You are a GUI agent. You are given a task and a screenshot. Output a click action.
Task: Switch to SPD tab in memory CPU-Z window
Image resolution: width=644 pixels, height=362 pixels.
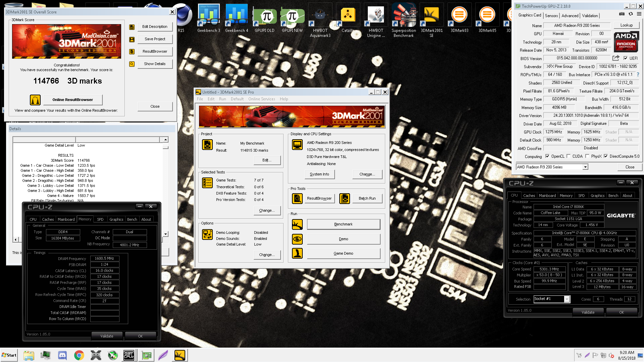point(100,219)
